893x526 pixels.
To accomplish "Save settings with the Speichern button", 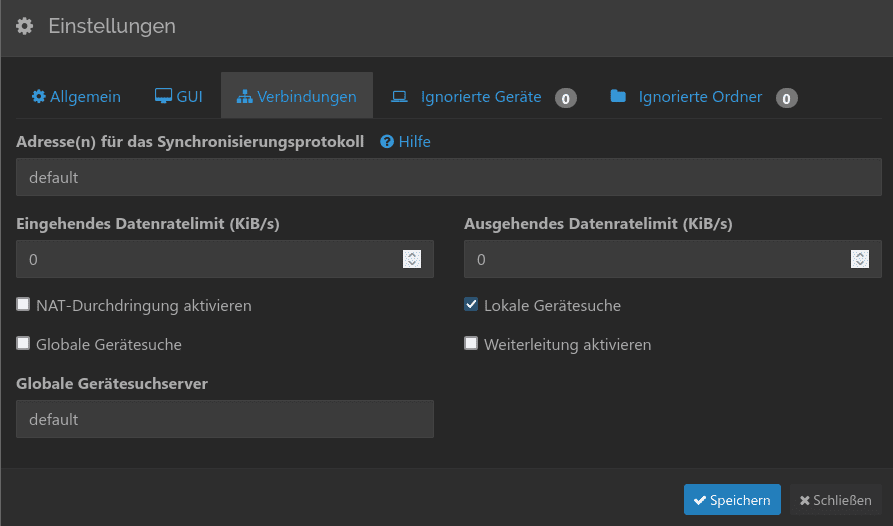I will 732,500.
